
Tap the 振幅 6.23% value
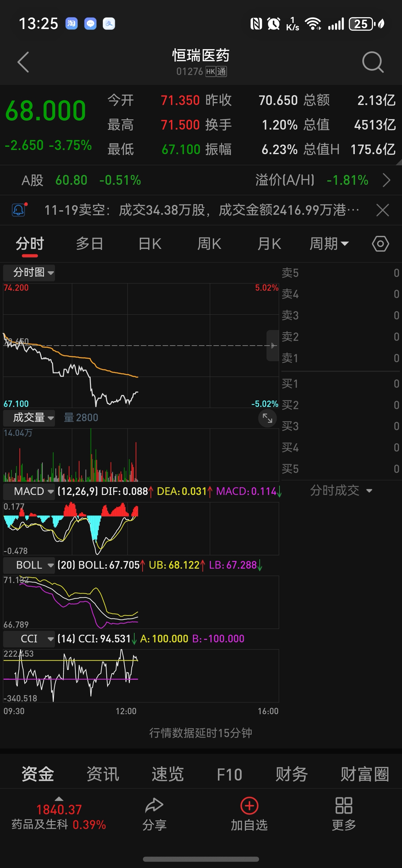pyautogui.click(x=280, y=149)
